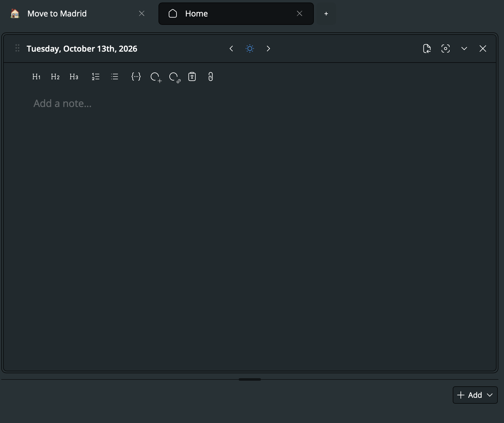Open the Add dropdown arrow
504x423 pixels.
pyautogui.click(x=490, y=395)
